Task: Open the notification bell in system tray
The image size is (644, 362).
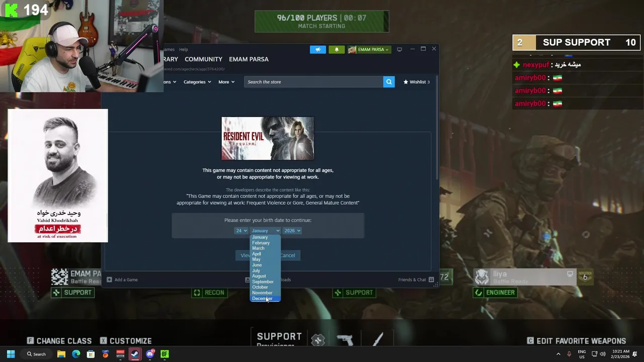Action: [x=635, y=354]
